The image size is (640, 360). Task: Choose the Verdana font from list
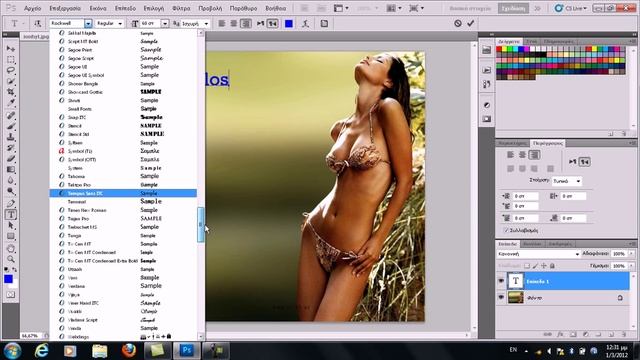tap(123, 286)
